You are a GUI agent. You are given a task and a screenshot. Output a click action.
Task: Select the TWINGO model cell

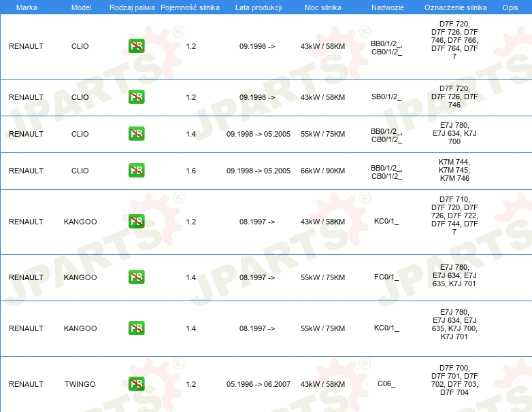tap(80, 384)
